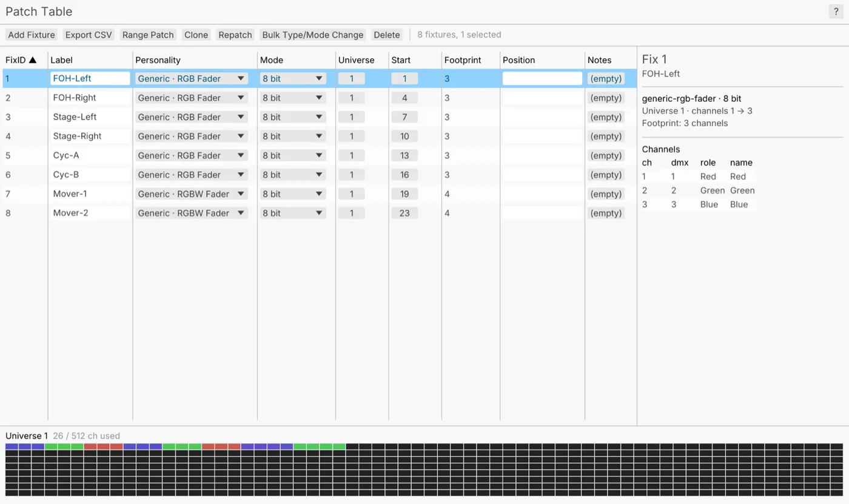Open Mode dropdown for Cyc-B
The width and height of the screenshot is (849, 504).
293,175
